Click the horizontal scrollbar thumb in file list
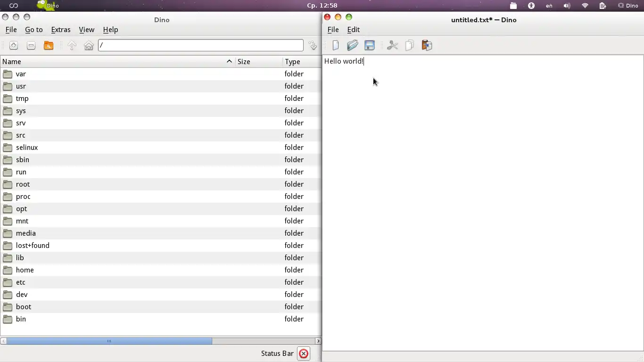The height and width of the screenshot is (362, 644). 109,341
